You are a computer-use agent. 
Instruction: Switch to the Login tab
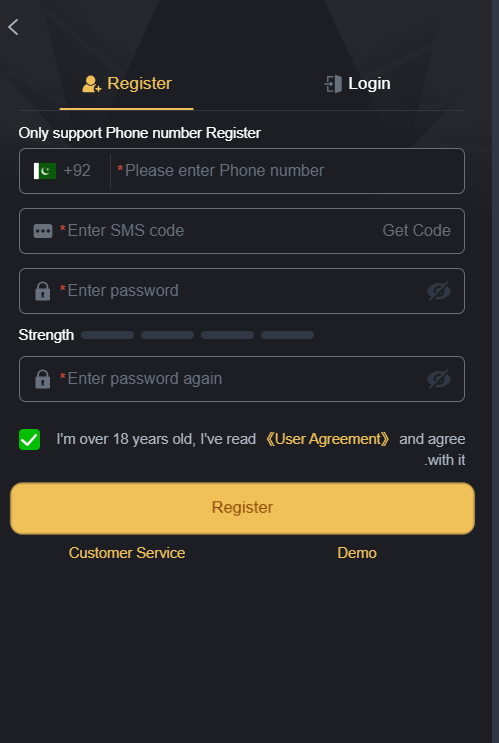pyautogui.click(x=357, y=84)
